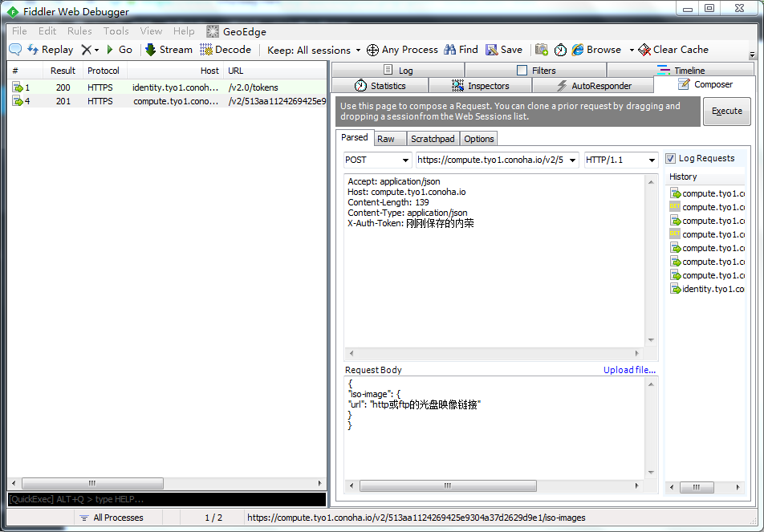Click the All Processes status bar filter
Image resolution: width=764 pixels, height=532 pixels.
click(x=112, y=518)
